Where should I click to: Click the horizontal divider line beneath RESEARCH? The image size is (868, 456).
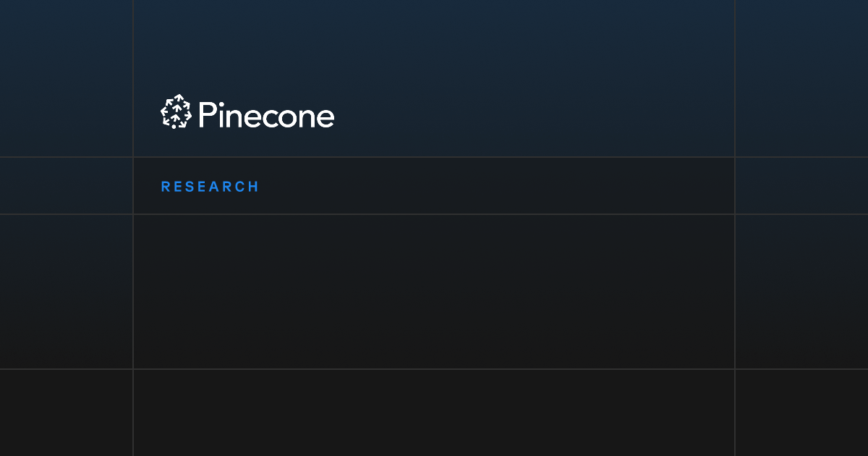434,214
